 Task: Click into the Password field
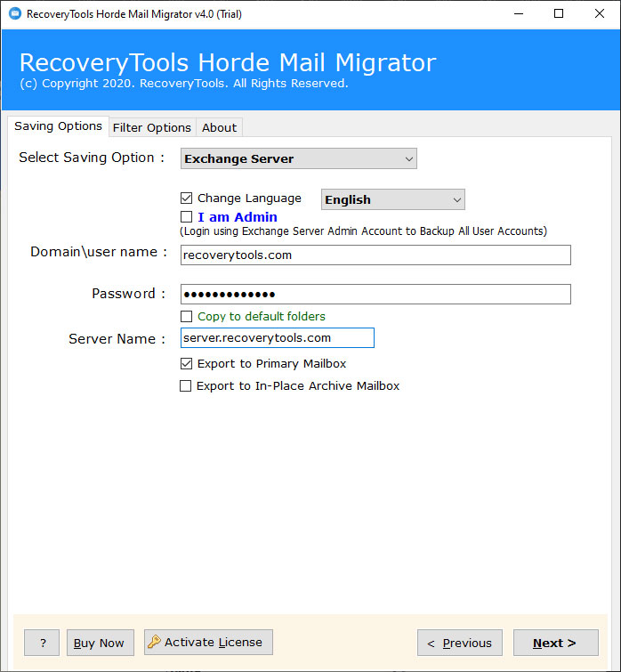pyautogui.click(x=375, y=294)
